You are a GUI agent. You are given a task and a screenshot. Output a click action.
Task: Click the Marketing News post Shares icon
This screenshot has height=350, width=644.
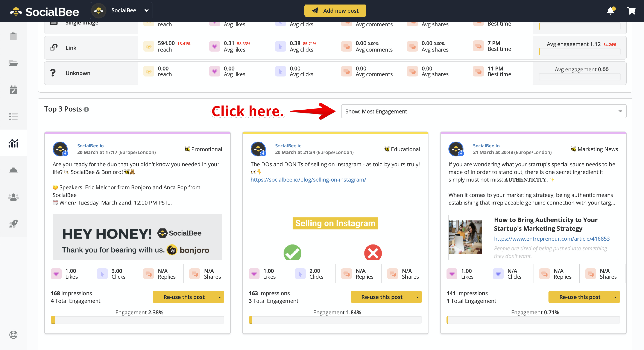(x=591, y=274)
